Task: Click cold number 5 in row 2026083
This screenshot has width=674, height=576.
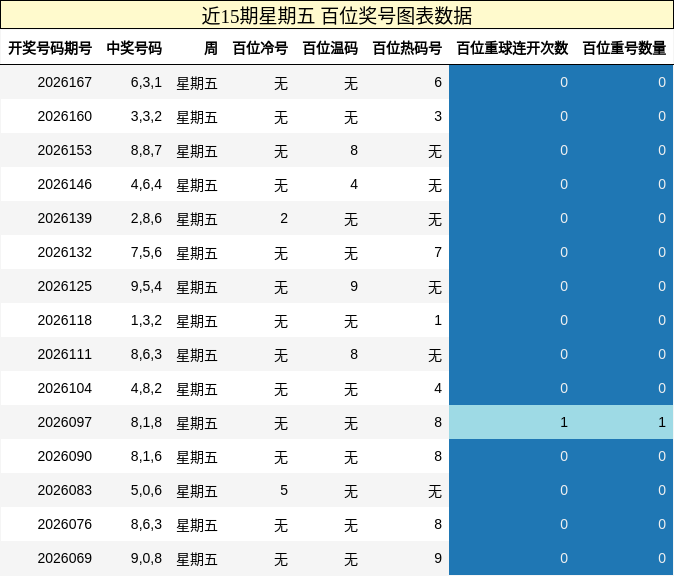Action: point(284,490)
